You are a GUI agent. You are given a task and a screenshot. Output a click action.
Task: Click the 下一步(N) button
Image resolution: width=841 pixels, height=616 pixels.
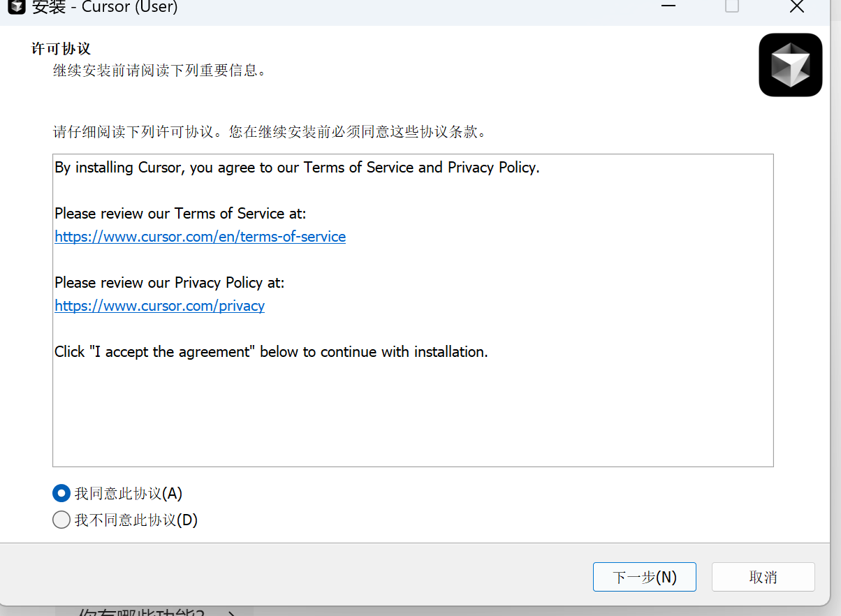click(644, 577)
